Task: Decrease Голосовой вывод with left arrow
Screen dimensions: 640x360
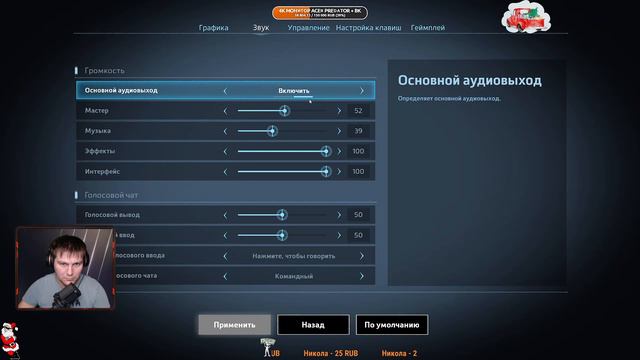Action: point(225,215)
